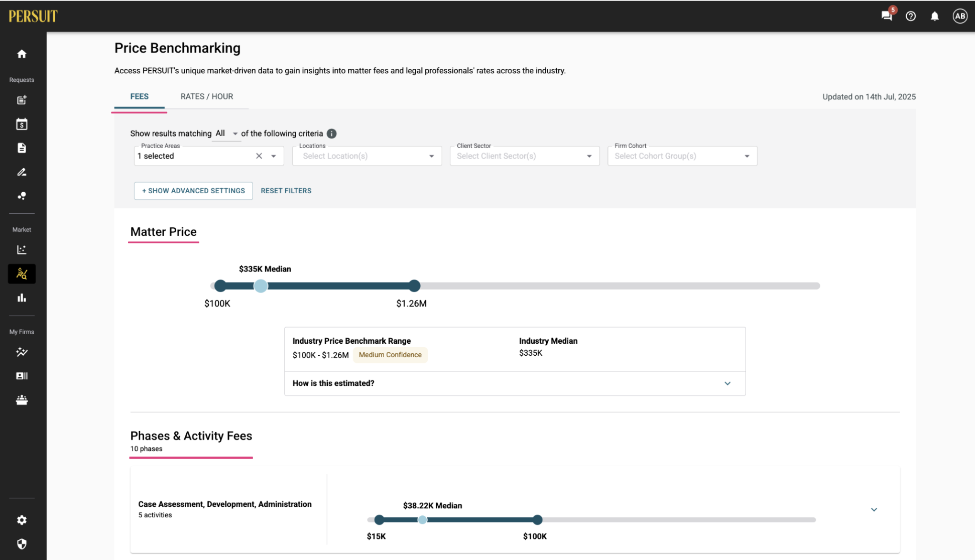Open the bar chart analytics icon under Market
Screen dimensions: 975x560
[x=22, y=297]
